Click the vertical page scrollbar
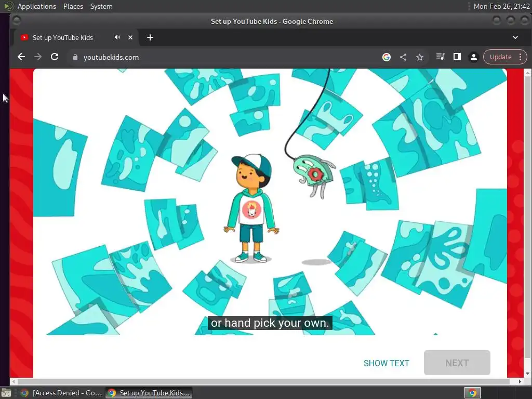532x399 pixels. pos(527,217)
